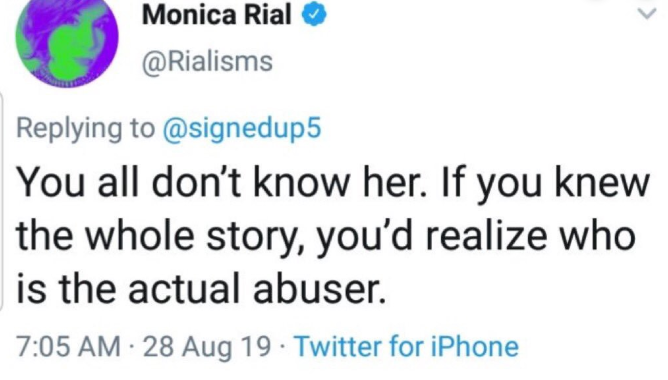Click the Monica Rial display name

[217, 15]
